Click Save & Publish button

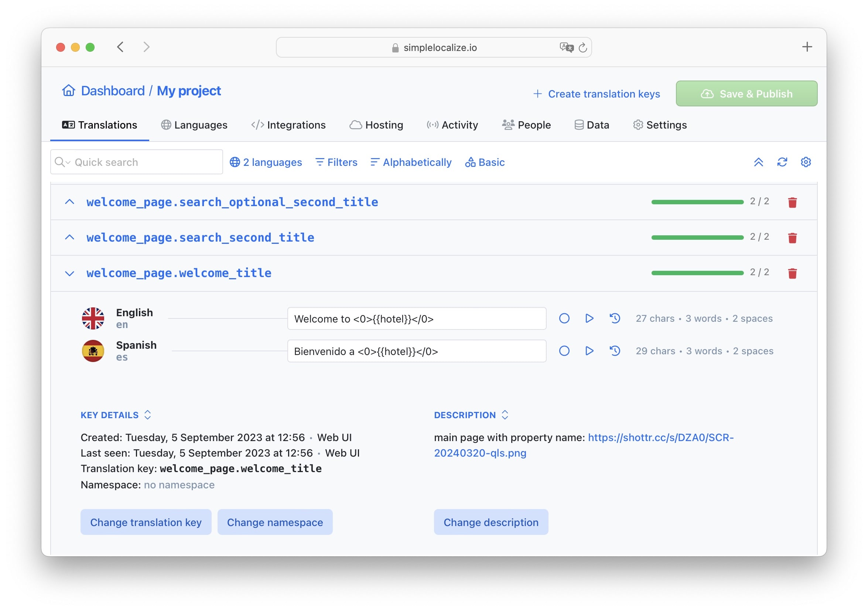click(746, 93)
